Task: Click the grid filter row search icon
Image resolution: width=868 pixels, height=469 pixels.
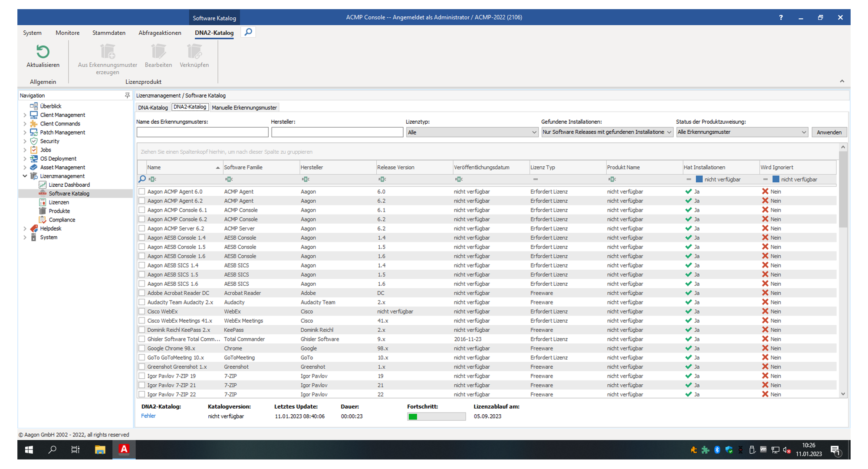Action: 142,179
